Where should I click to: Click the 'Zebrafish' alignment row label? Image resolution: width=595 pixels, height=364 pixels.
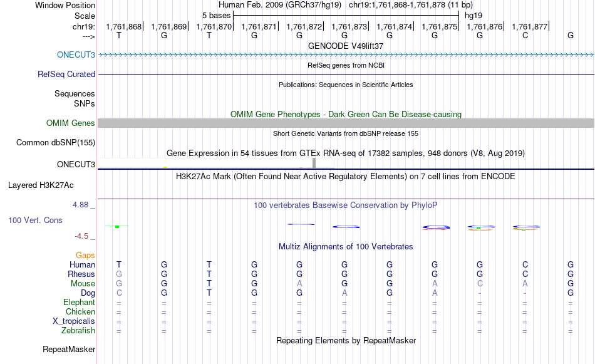[x=78, y=331]
